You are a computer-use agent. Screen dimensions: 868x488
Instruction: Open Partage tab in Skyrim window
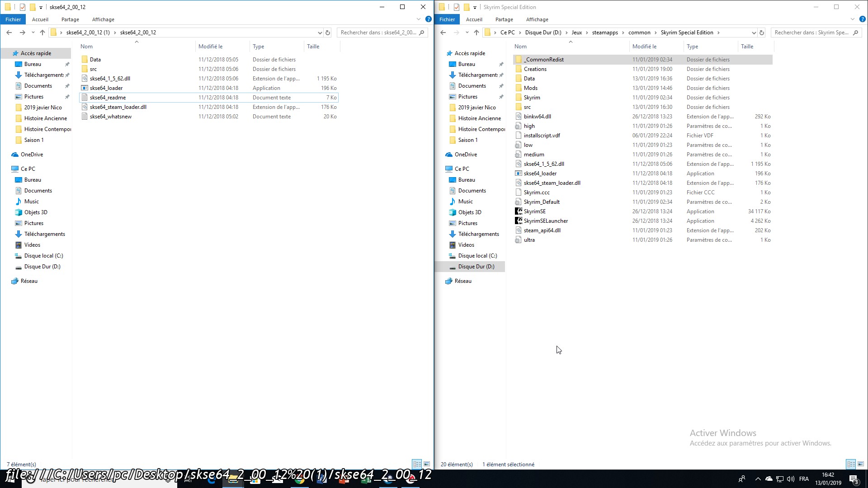click(504, 19)
